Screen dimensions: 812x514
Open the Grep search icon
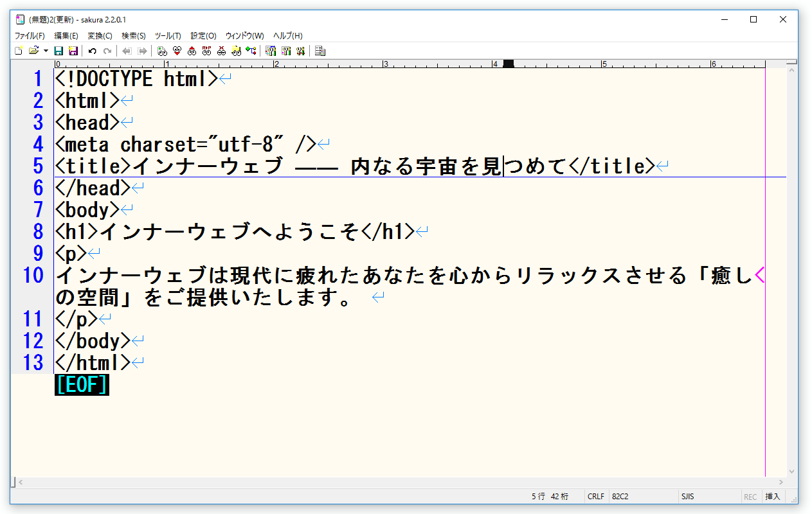(x=236, y=51)
